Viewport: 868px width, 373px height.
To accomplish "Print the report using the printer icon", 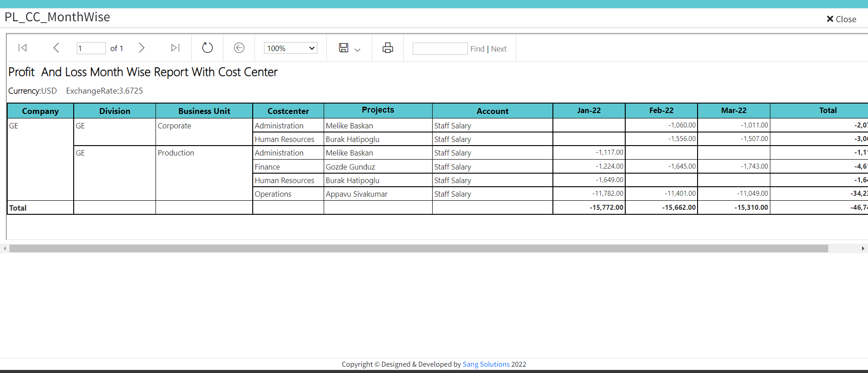I will pyautogui.click(x=387, y=48).
